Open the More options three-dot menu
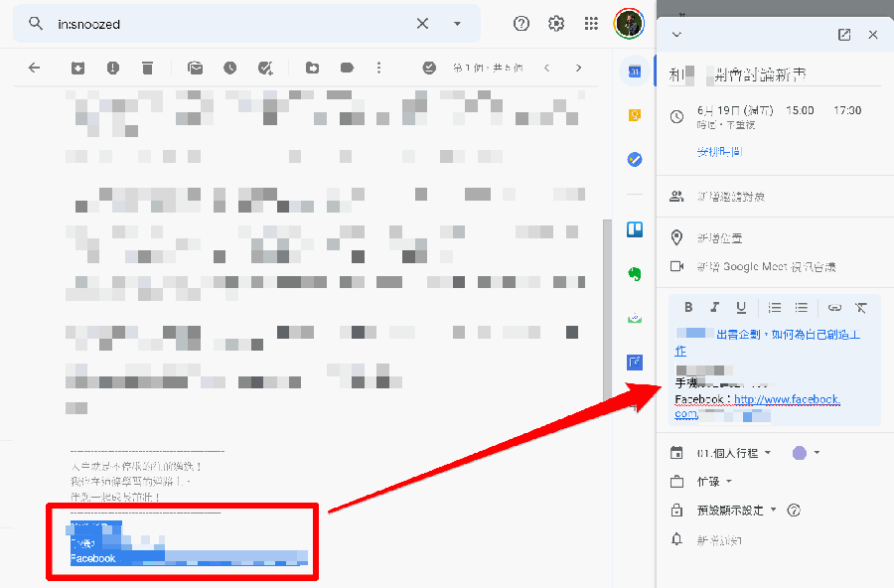This screenshot has height=588, width=894. point(378,68)
